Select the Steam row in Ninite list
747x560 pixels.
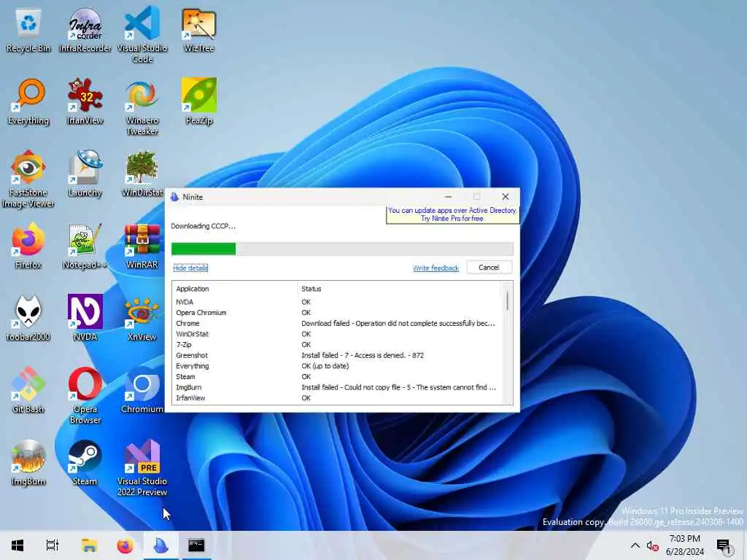tap(336, 377)
